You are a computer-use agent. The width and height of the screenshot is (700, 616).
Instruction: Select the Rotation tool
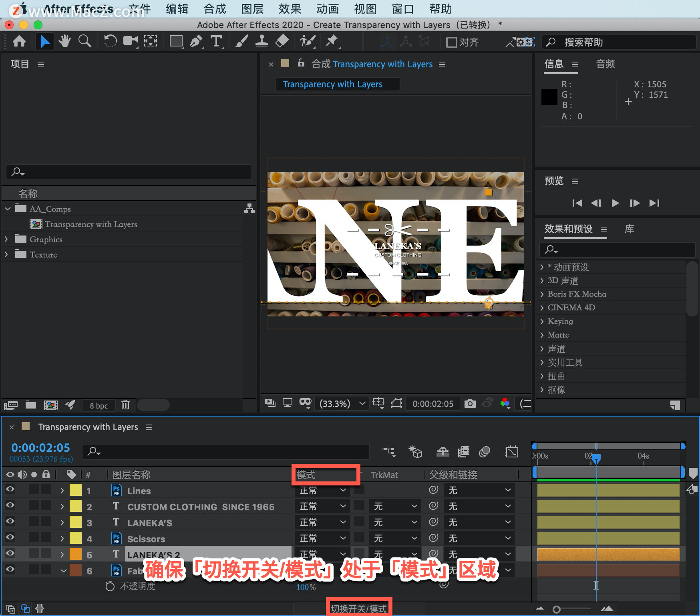click(x=110, y=41)
